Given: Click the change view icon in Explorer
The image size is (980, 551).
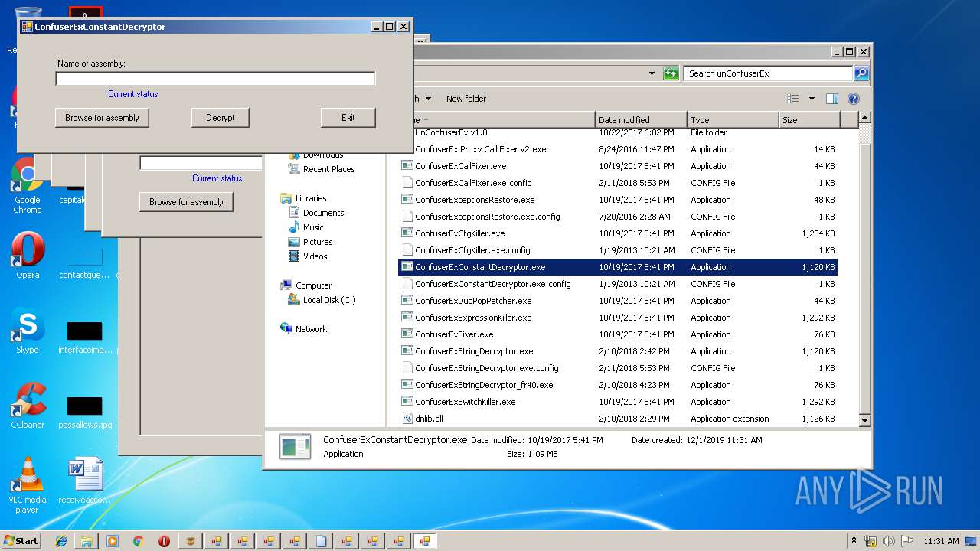Looking at the screenshot, I should click(793, 99).
